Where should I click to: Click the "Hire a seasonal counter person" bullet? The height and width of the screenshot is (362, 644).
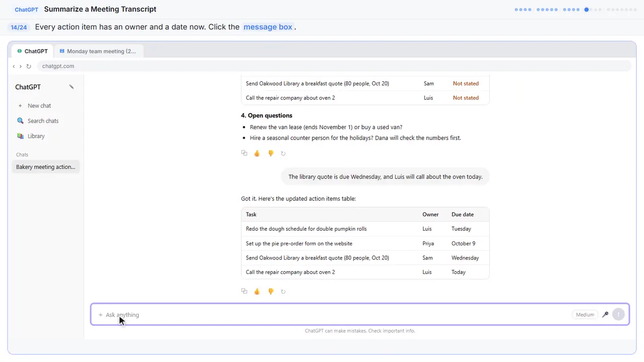[355, 138]
